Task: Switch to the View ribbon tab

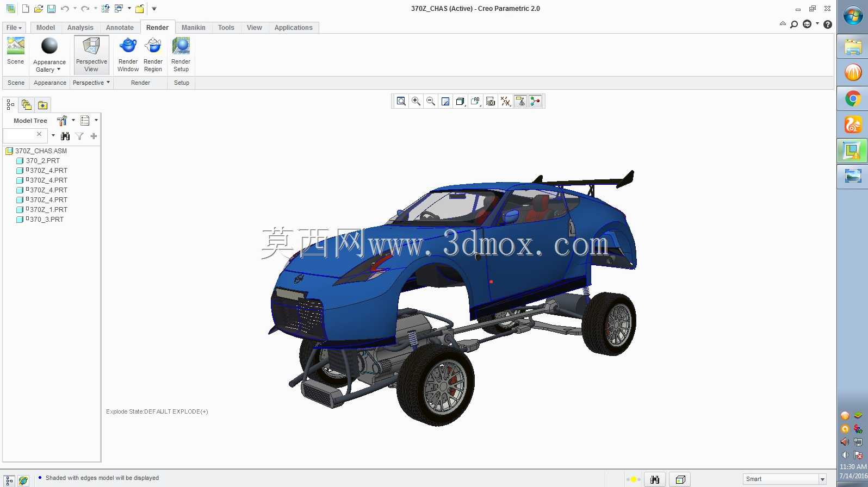Action: pyautogui.click(x=255, y=28)
